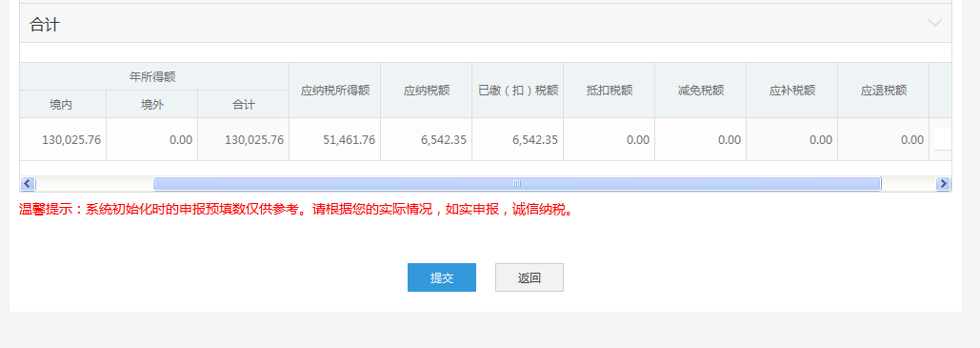Click the 抵扣税额 column header
This screenshot has width=980, height=348.
610,91
